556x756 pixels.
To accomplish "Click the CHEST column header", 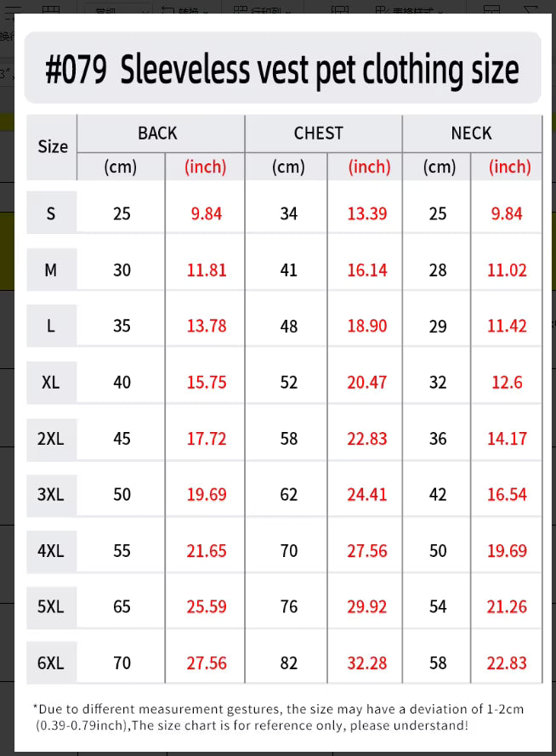I will tap(319, 133).
